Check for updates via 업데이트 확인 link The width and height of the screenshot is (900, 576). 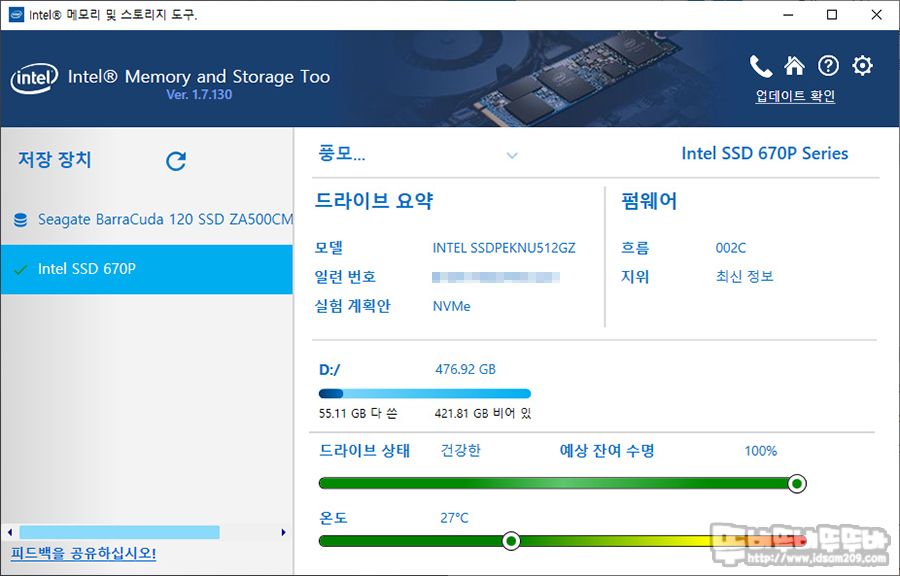pyautogui.click(x=795, y=96)
